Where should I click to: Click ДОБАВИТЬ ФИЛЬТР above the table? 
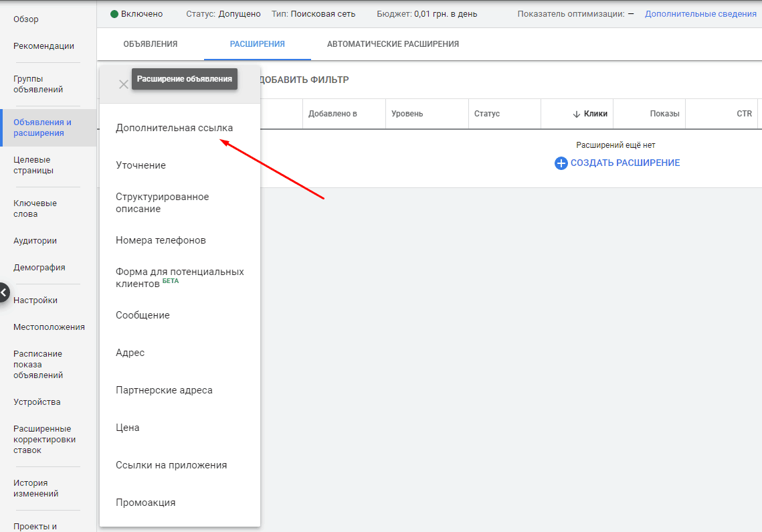pos(305,79)
